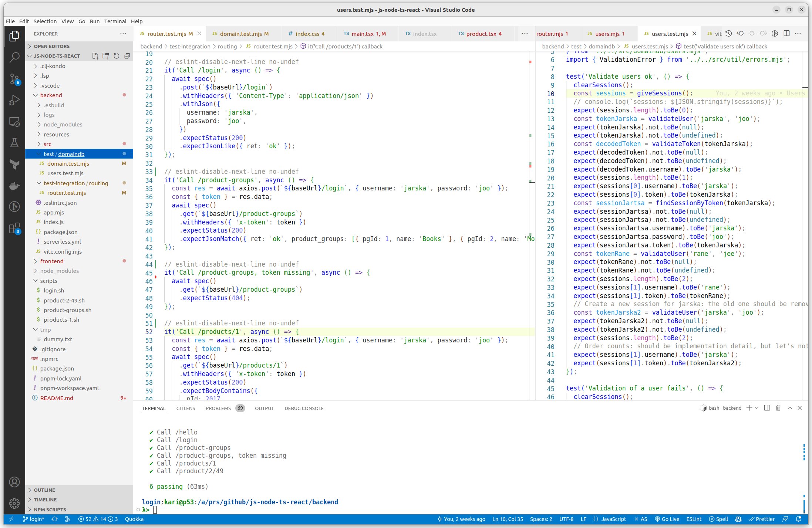This screenshot has height=528, width=812.
Task: Close the bottom terminal panel
Action: pos(799,408)
